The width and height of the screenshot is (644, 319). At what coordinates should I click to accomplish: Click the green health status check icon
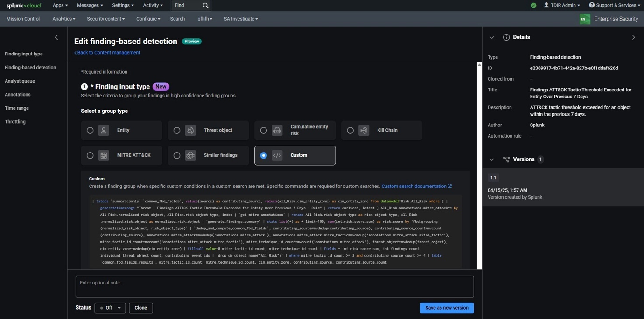click(533, 6)
